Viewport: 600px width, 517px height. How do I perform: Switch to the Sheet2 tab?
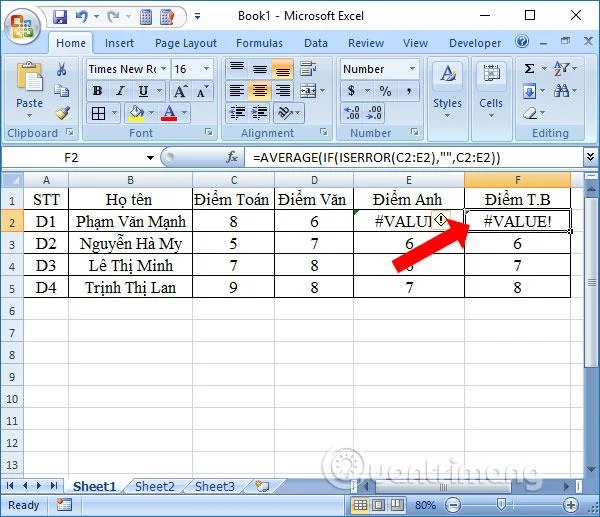coord(155,486)
